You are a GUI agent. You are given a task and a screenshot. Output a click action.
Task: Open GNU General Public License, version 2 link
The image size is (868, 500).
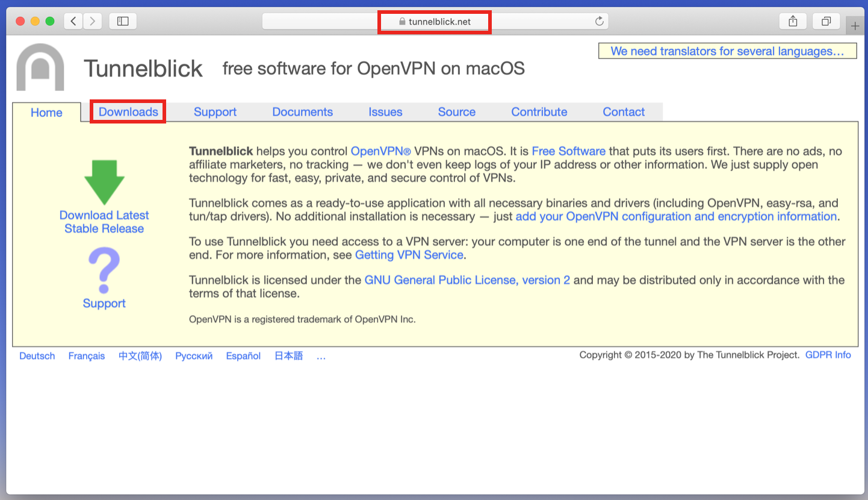[x=467, y=280]
